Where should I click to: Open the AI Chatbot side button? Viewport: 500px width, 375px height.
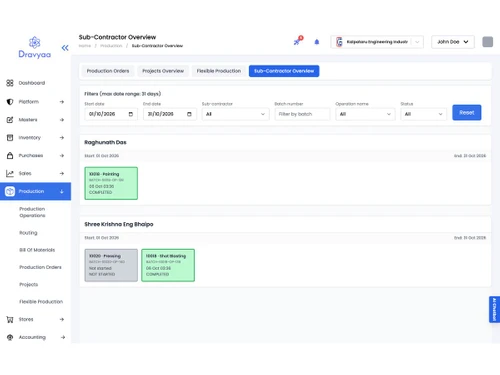click(494, 309)
